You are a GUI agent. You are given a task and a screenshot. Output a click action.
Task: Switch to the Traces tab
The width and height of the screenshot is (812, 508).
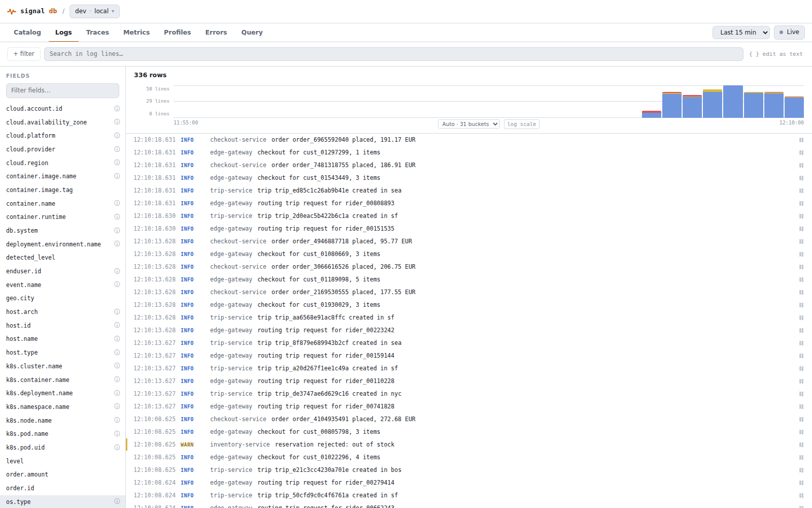(x=97, y=33)
